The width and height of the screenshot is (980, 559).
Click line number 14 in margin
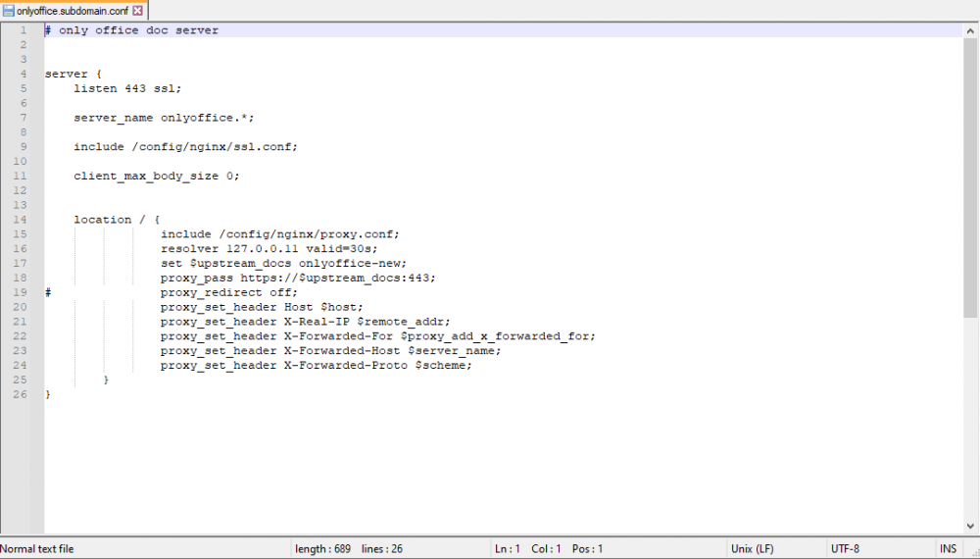pos(20,220)
